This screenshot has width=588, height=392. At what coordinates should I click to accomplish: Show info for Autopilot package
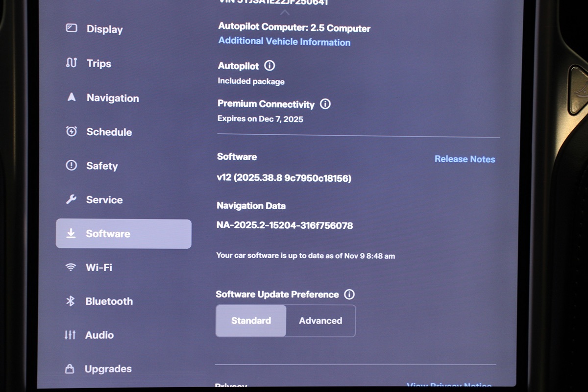pyautogui.click(x=269, y=66)
